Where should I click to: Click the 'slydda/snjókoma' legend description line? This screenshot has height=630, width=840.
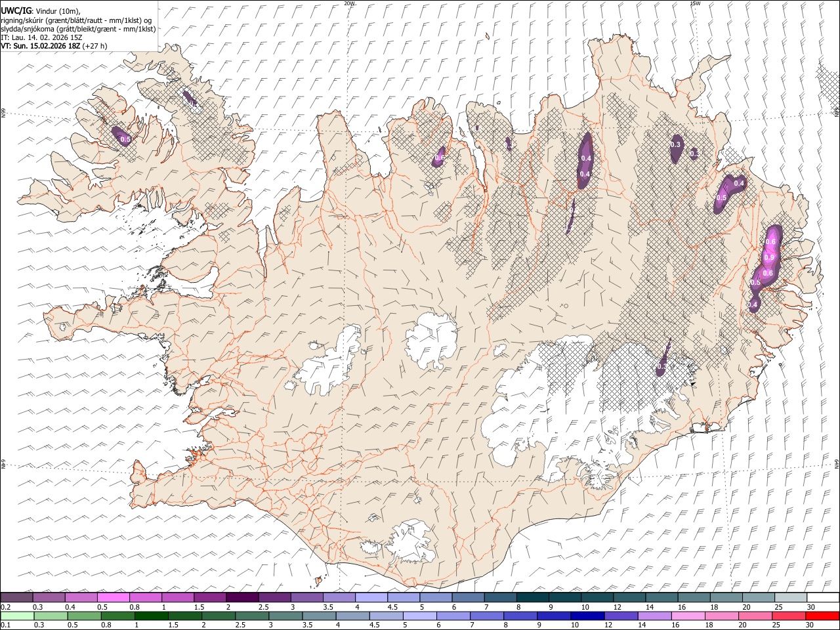pos(78,29)
